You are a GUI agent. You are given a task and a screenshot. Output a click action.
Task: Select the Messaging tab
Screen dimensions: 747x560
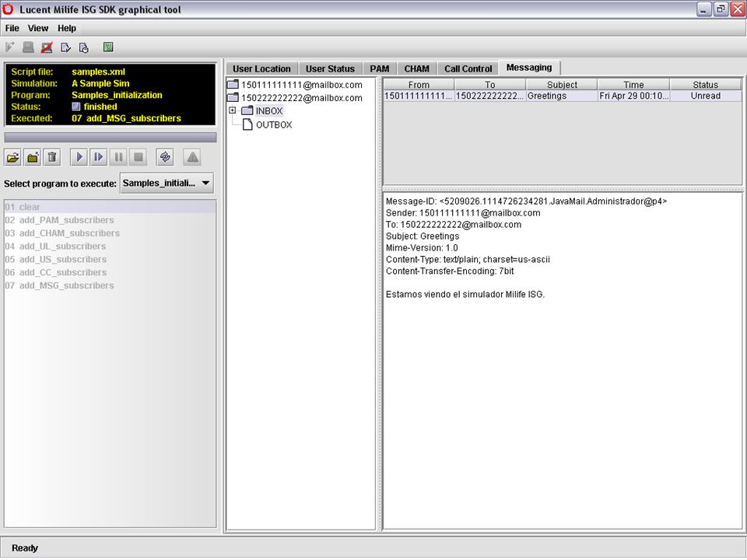529,68
